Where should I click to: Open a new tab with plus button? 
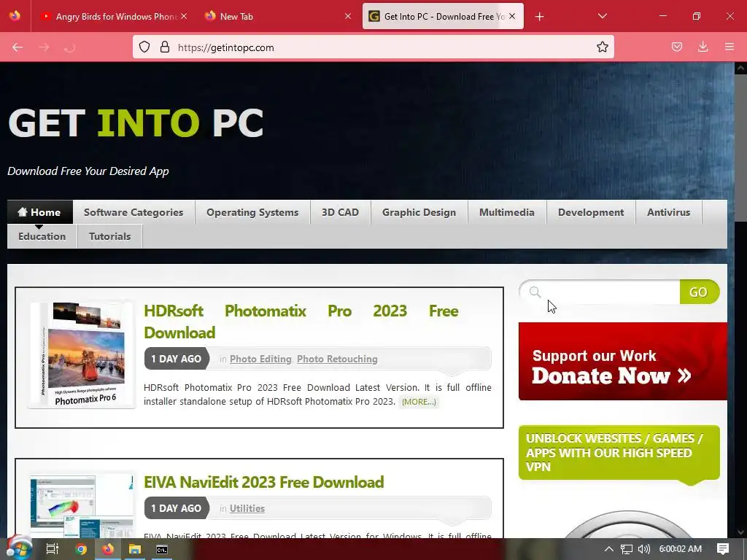tap(539, 17)
